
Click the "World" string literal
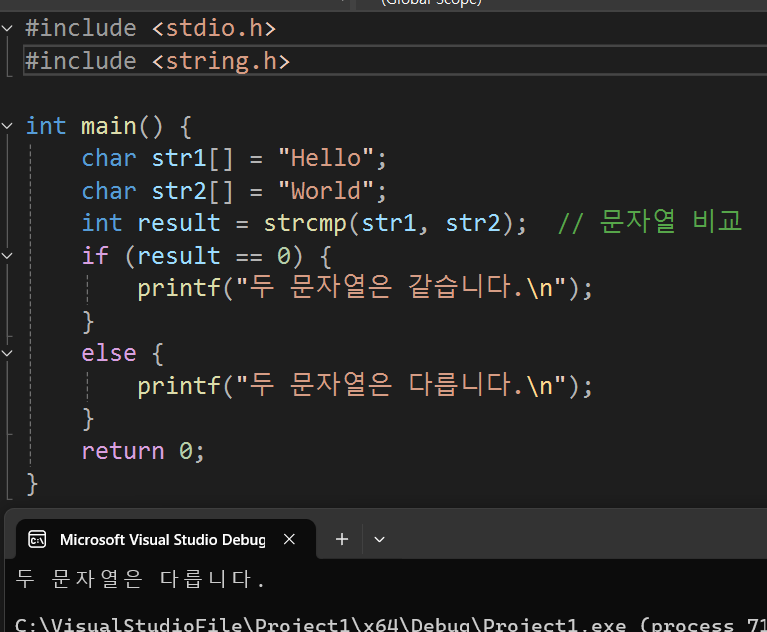coord(326,191)
